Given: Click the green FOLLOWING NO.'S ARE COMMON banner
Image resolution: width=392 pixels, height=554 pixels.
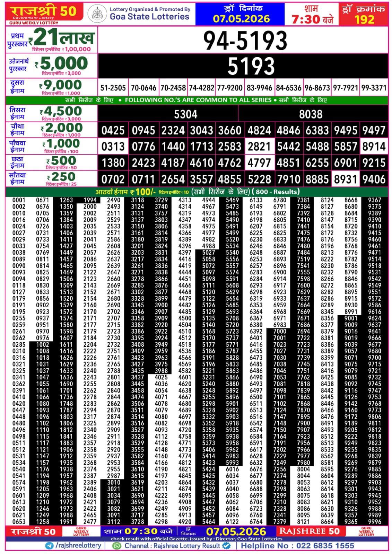Looking at the screenshot, I should pos(197,100).
